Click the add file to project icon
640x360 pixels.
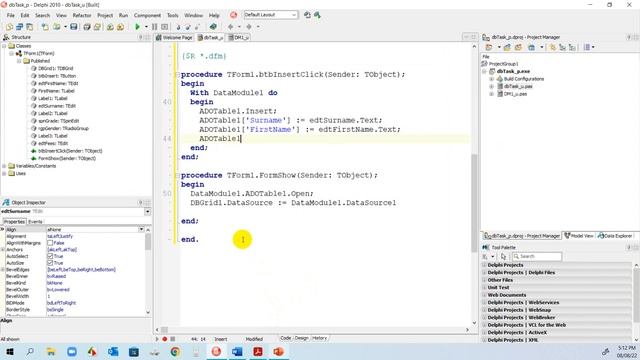tap(110, 27)
